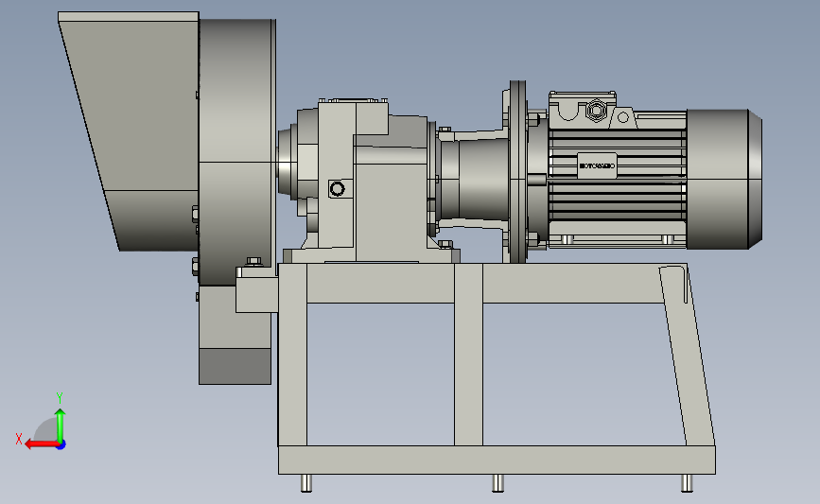Screen dimensions: 820x504
Task: Select the bottom horizontal beam of frame
Action: pos(497,461)
